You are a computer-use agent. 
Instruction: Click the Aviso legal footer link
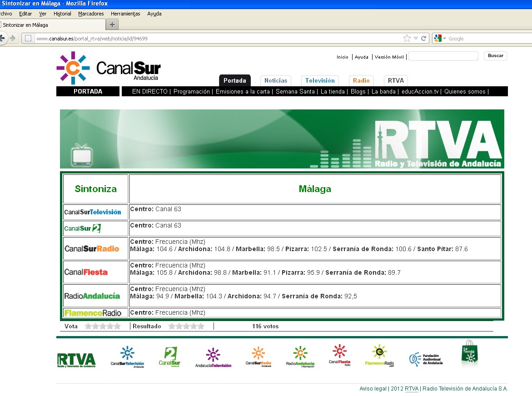click(373, 389)
